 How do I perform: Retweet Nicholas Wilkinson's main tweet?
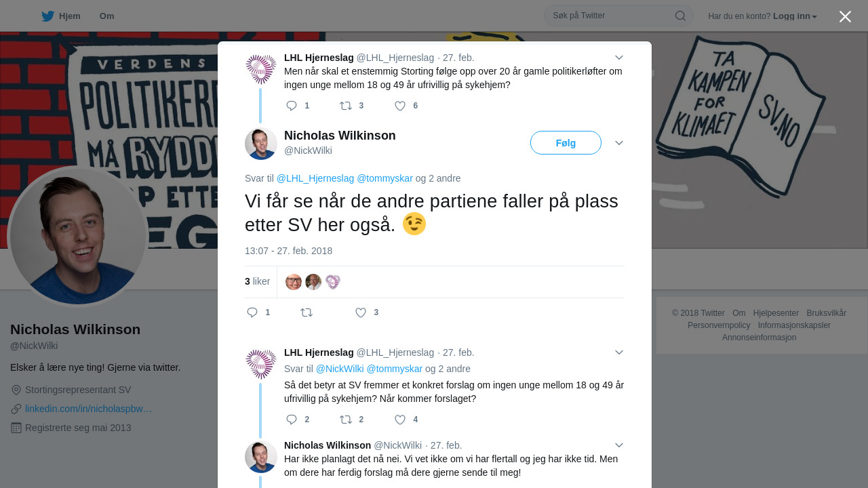tap(307, 312)
